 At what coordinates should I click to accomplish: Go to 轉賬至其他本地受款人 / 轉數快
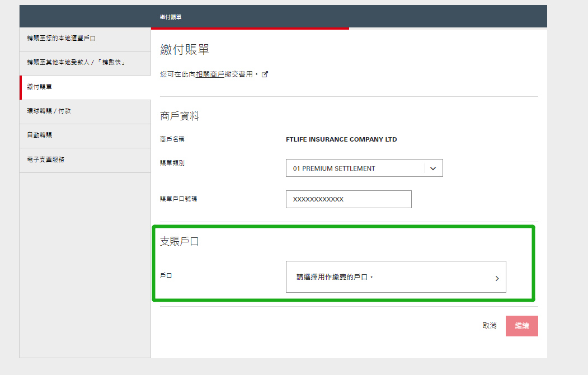coord(85,63)
